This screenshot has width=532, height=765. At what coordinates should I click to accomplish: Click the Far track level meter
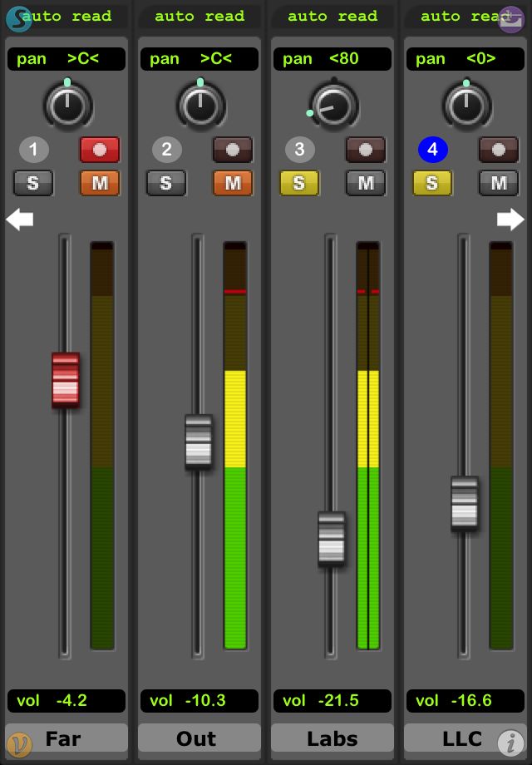pyautogui.click(x=102, y=446)
